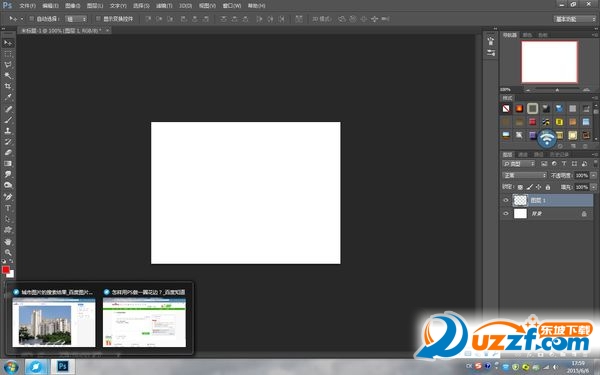
Task: Click the red foreground color swatch
Action: [x=6, y=270]
